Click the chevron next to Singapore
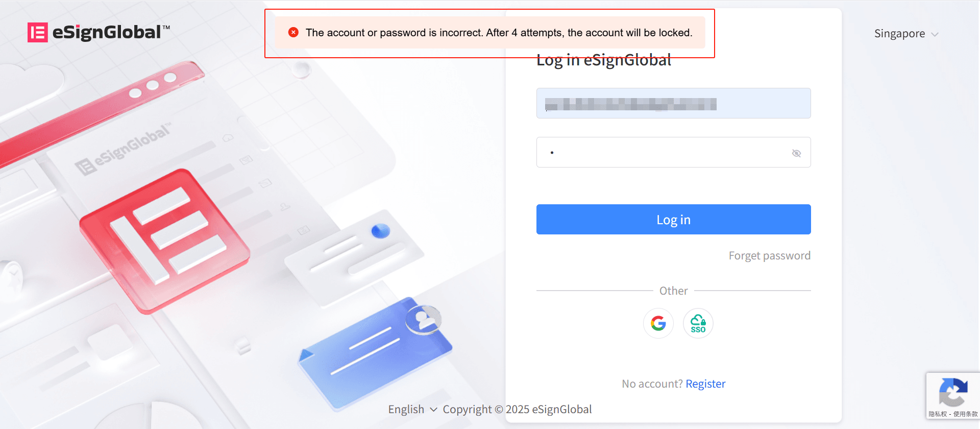Viewport: 980px width, 429px height. tap(935, 34)
